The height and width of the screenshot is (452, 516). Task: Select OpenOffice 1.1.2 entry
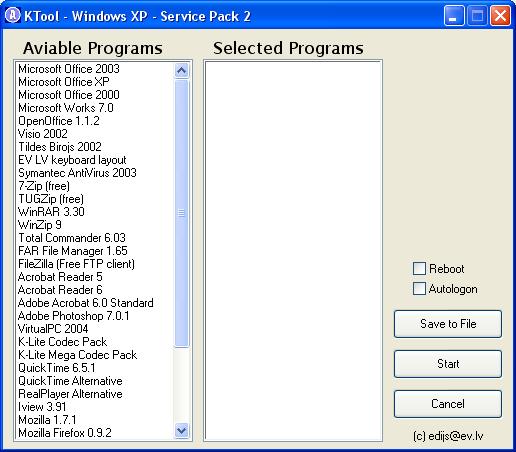click(x=59, y=121)
